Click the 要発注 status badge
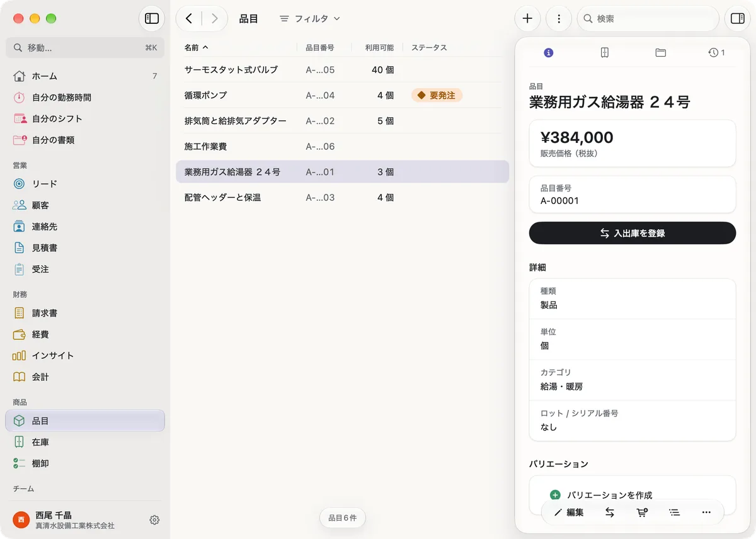The image size is (756, 539). 437,95
